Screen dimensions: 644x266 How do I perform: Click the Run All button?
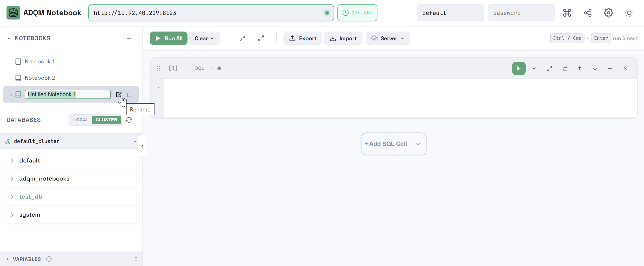pyautogui.click(x=168, y=38)
